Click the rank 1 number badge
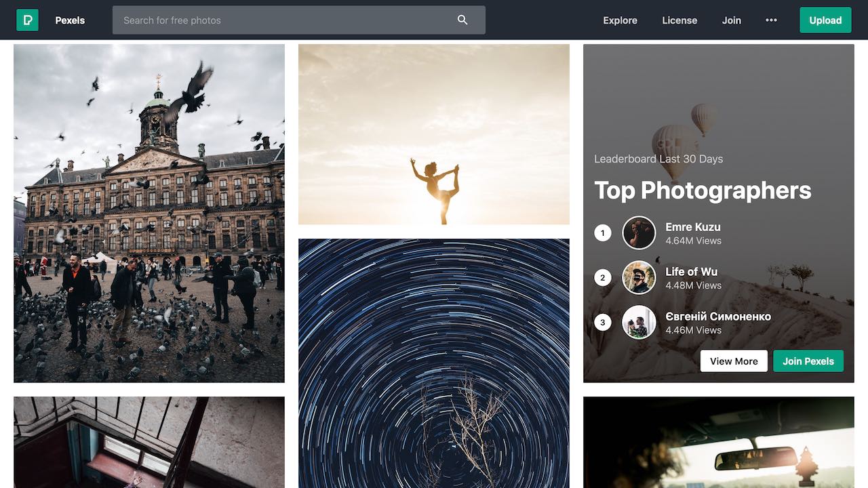This screenshot has height=488, width=868. coord(603,233)
